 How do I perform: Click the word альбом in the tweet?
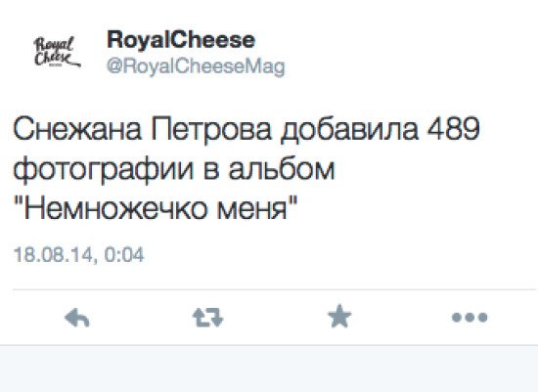tap(282, 169)
